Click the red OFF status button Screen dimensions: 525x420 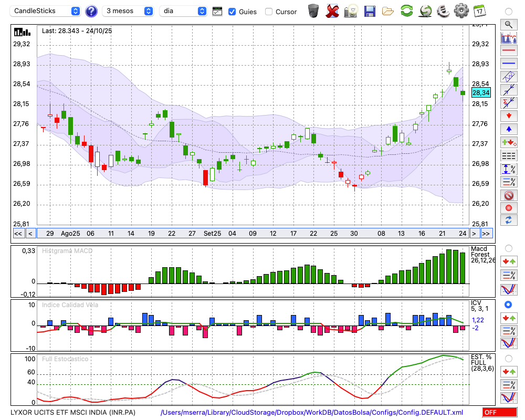499,413
